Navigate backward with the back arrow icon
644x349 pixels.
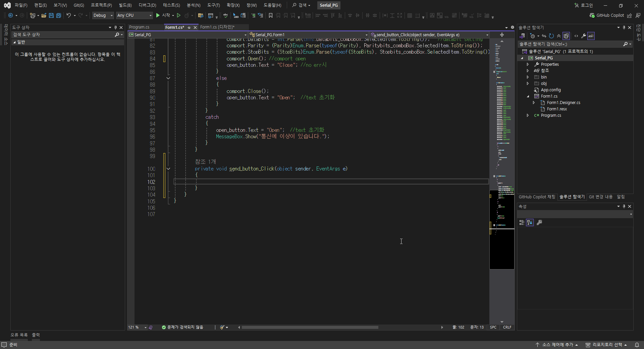coord(11,15)
